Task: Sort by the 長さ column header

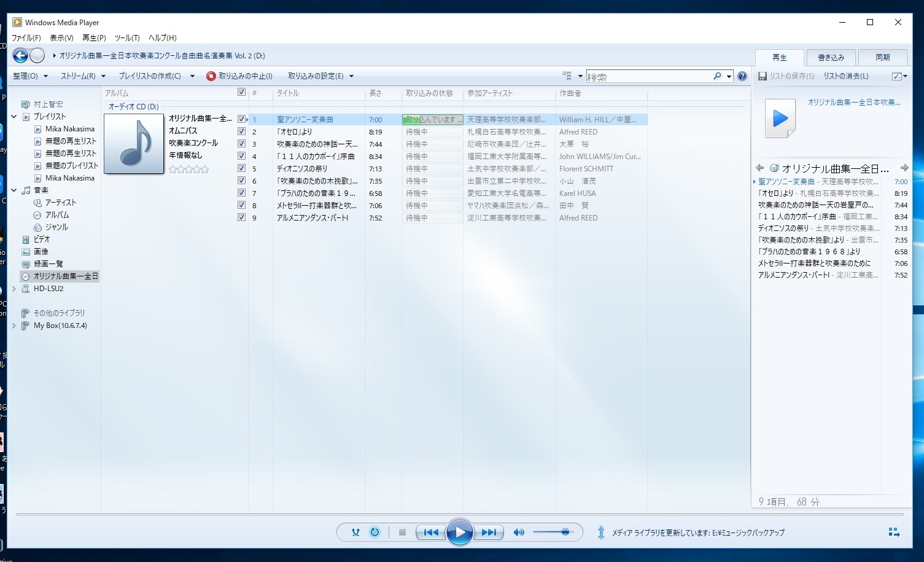Action: click(383, 93)
